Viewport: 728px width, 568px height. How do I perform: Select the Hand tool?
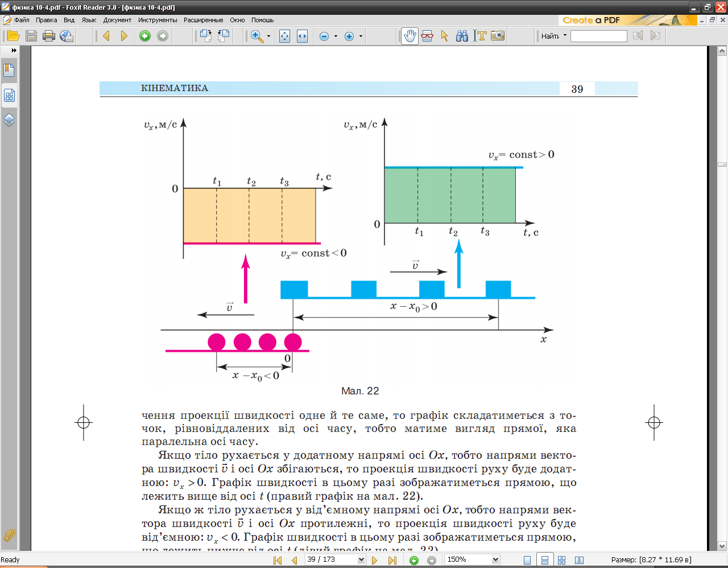(x=409, y=36)
